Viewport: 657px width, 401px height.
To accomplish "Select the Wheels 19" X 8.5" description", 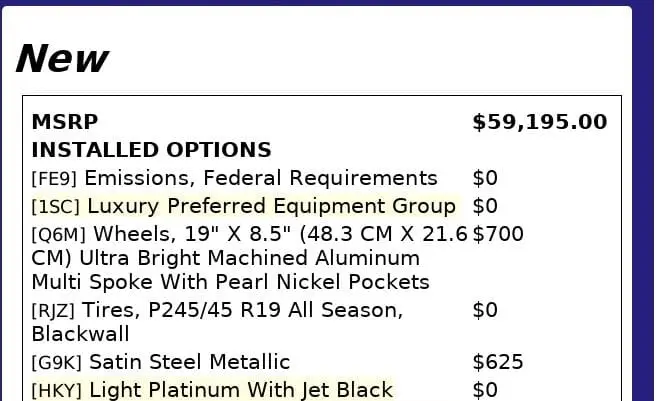I will click(x=250, y=258).
